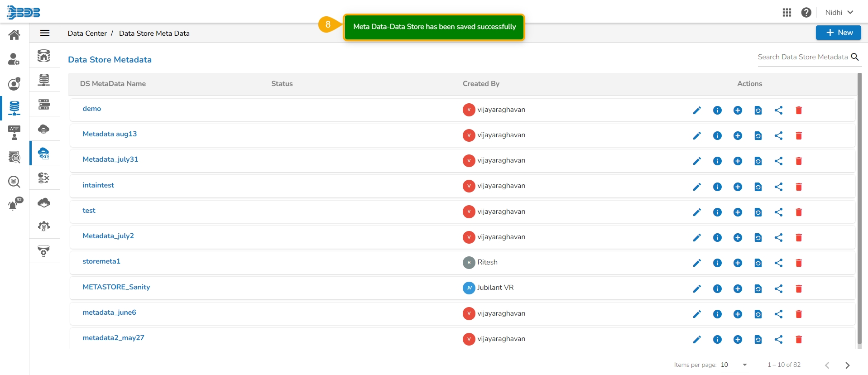The height and width of the screenshot is (375, 868).
Task: Click the edit pencil for demo row
Action: [x=697, y=110]
